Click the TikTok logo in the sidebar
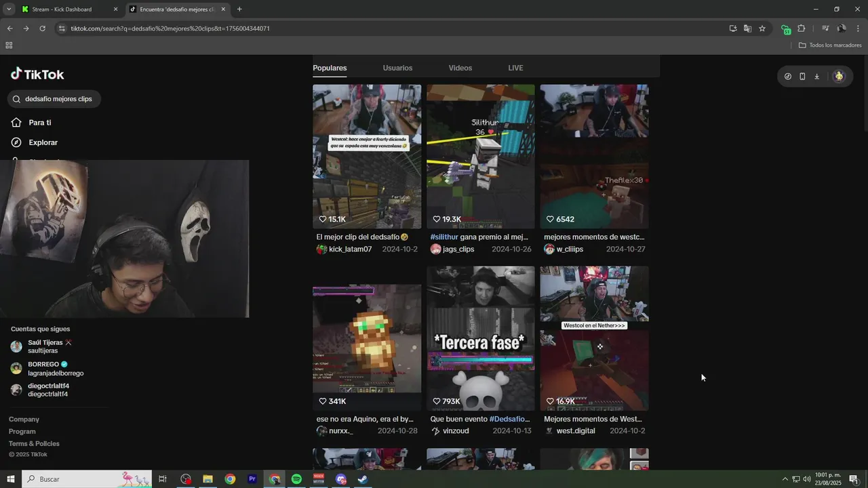868x488 pixels. [x=37, y=75]
